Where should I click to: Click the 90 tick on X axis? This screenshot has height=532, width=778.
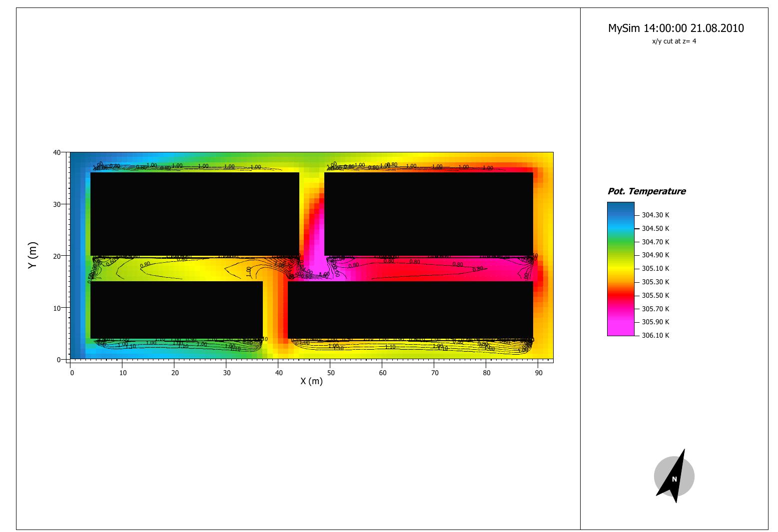[x=538, y=373]
